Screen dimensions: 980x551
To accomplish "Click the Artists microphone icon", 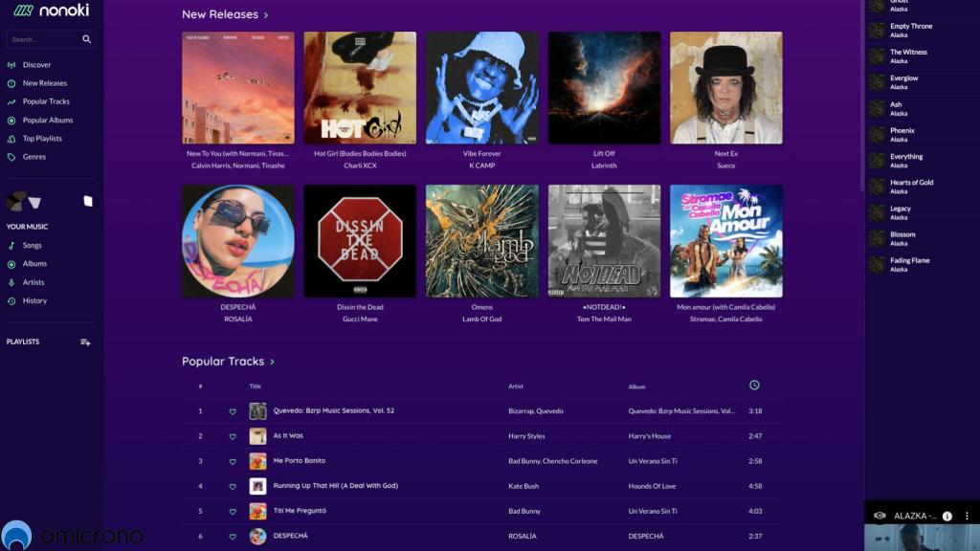I will point(11,283).
